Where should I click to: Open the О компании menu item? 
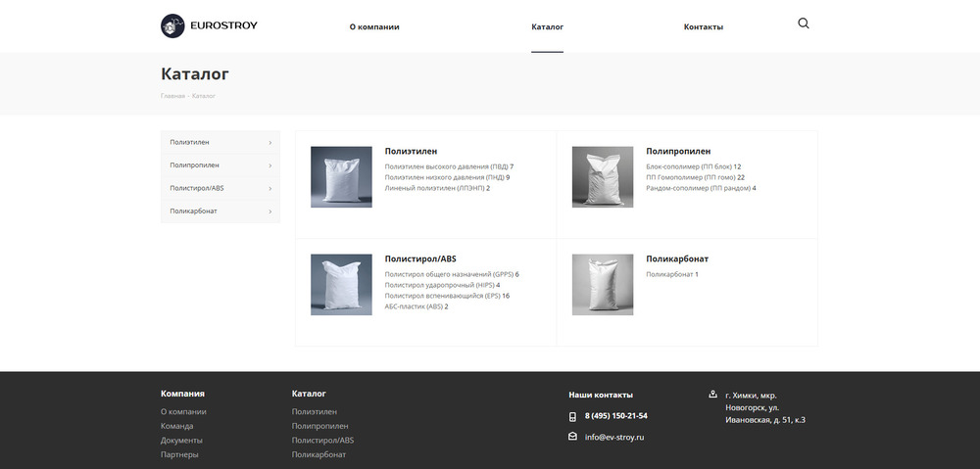coord(374,27)
